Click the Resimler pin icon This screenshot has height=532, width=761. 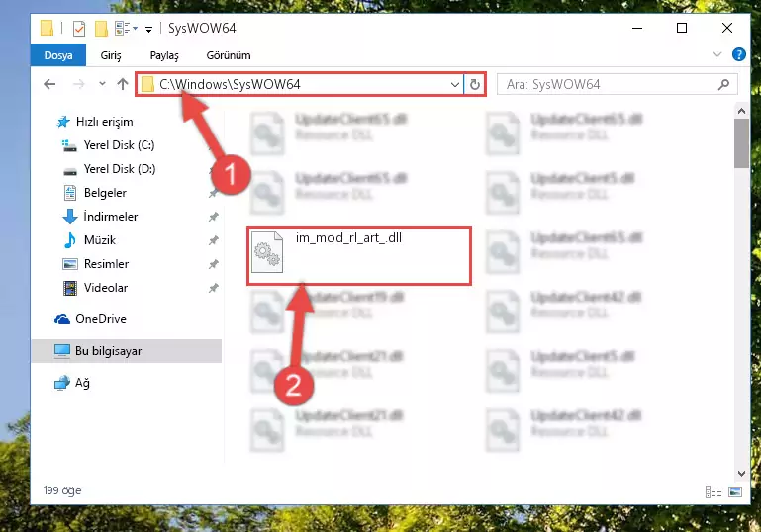coord(213,264)
